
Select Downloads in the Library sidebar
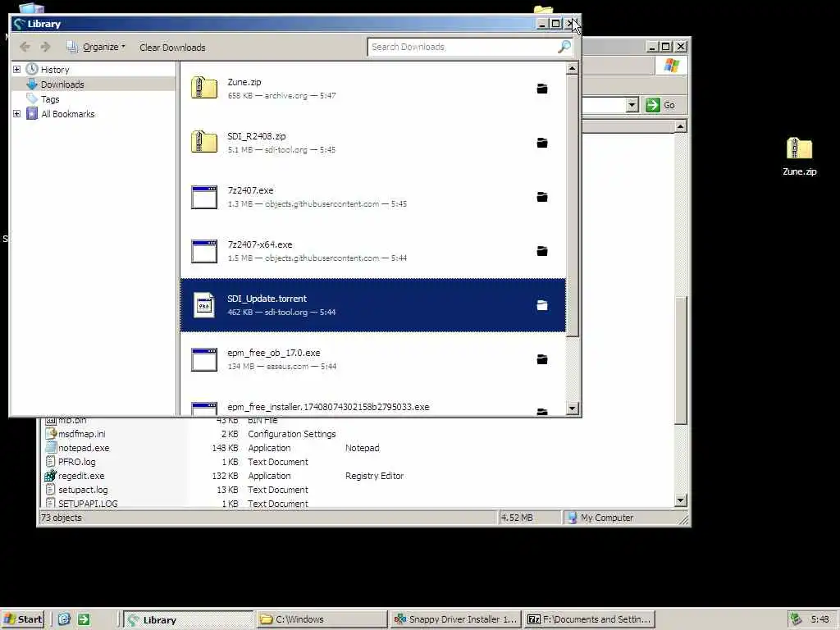coord(62,84)
